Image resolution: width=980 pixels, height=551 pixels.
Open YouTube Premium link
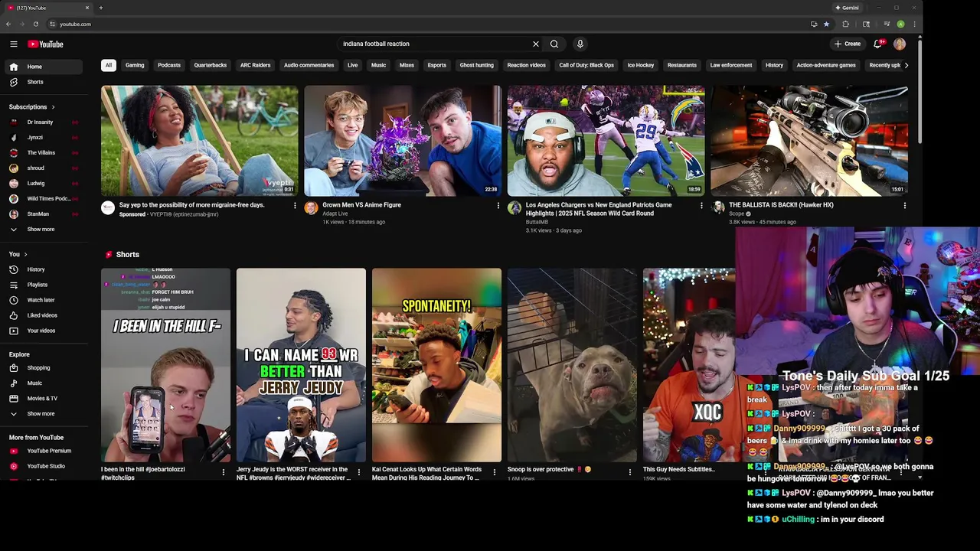click(42, 452)
